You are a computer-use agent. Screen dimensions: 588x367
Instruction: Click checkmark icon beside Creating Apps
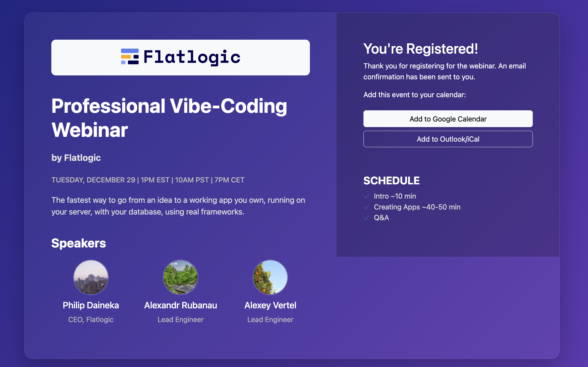(x=367, y=207)
